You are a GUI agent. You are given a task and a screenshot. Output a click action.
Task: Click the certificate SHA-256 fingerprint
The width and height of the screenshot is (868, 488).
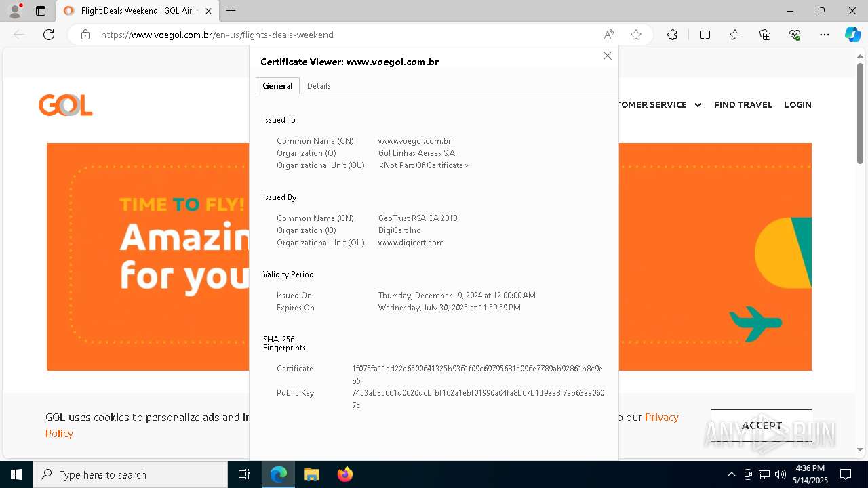(477, 375)
